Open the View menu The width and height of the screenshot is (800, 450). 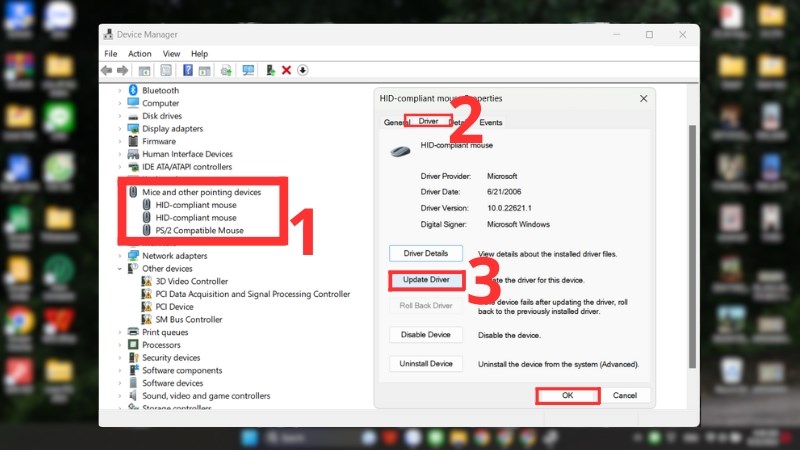tap(171, 54)
